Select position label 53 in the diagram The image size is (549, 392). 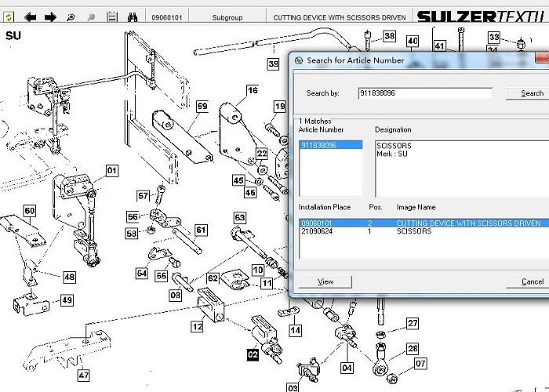[240, 218]
